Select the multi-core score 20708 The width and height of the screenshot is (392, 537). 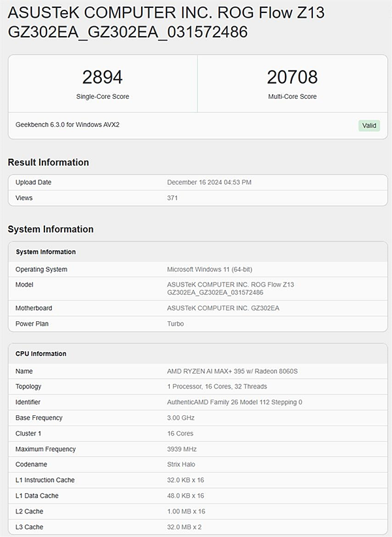pos(292,77)
